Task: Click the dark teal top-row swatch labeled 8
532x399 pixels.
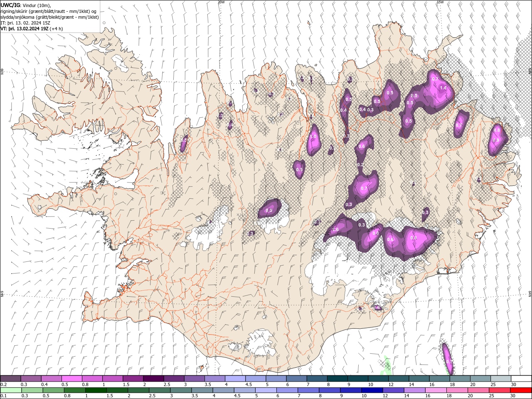Action: 337,379
